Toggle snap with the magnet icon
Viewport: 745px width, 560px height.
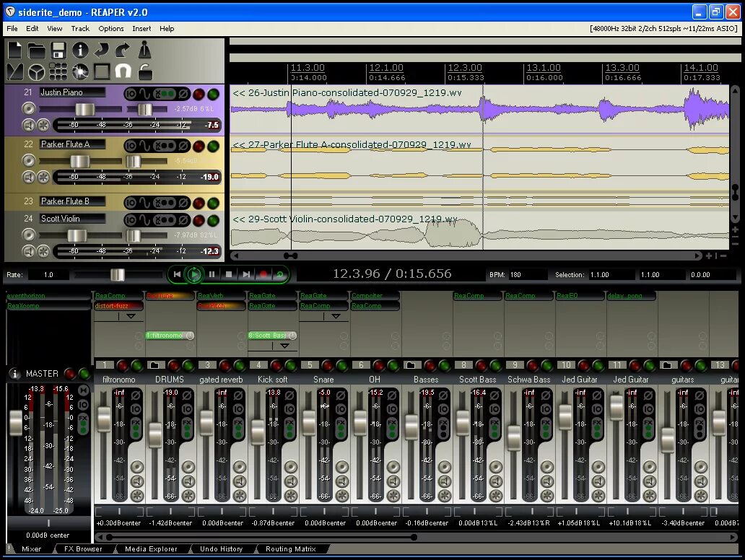123,71
